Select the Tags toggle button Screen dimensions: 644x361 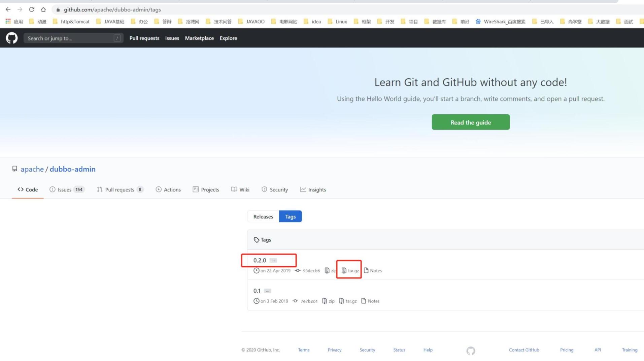pos(290,216)
